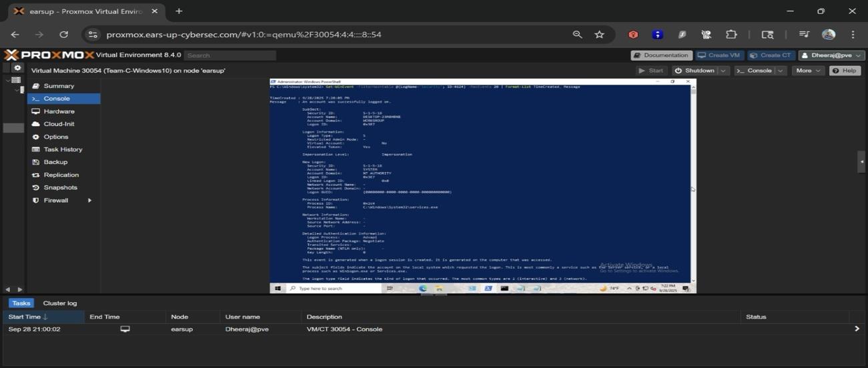This screenshot has height=368, width=868.
Task: Switch to the Tasks tab
Action: point(21,303)
